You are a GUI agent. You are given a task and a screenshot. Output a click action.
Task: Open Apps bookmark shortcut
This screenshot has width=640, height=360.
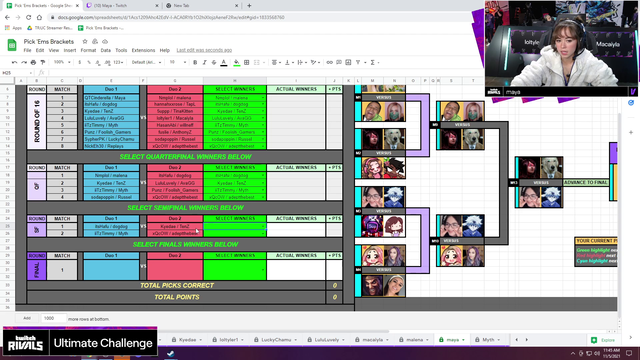coord(13,28)
